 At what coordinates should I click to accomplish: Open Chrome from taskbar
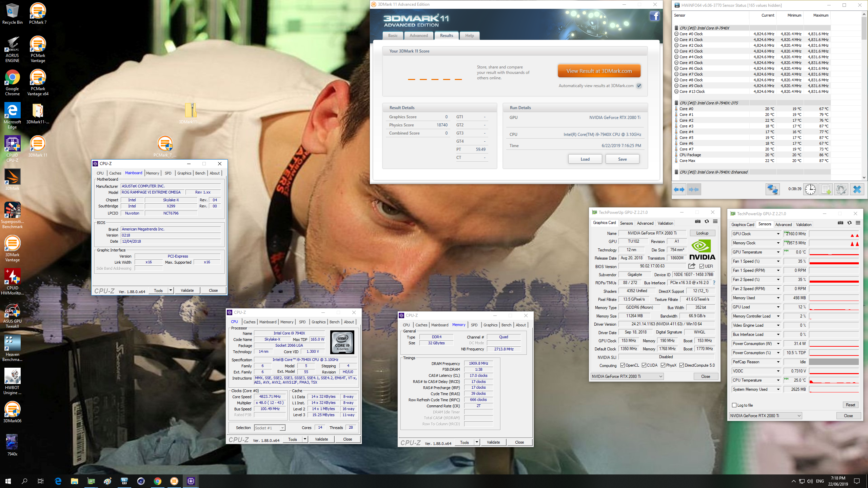pyautogui.click(x=157, y=481)
